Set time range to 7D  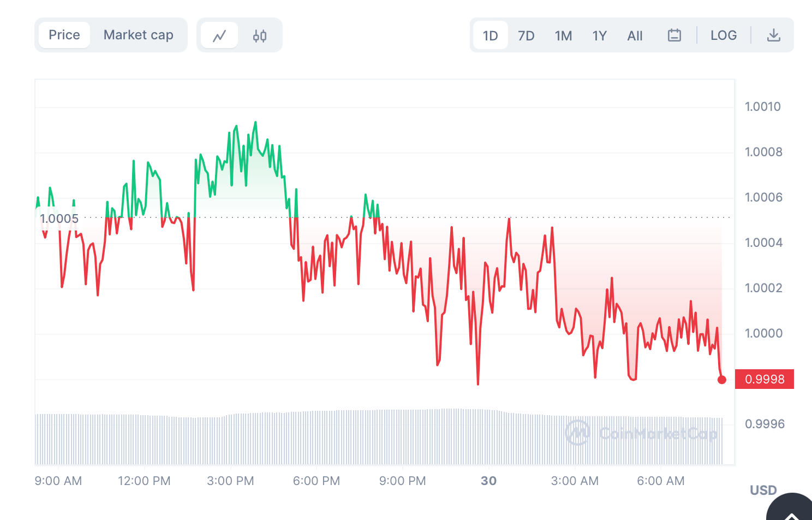click(526, 36)
